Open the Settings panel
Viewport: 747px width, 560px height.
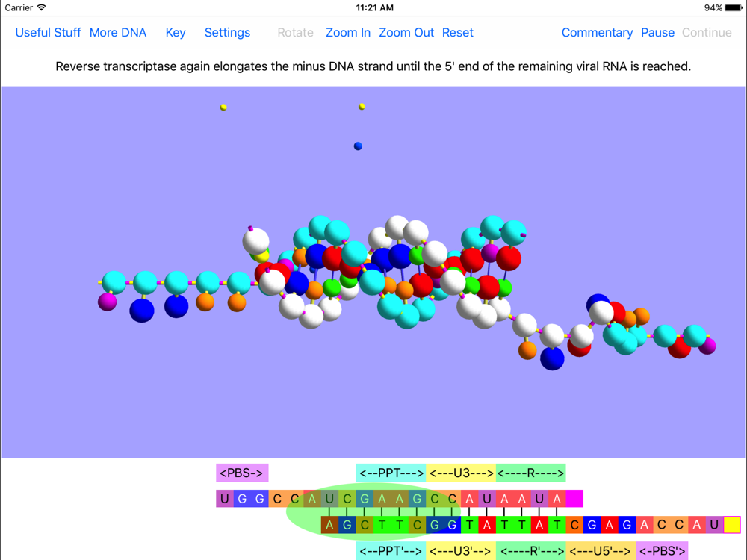click(x=227, y=32)
